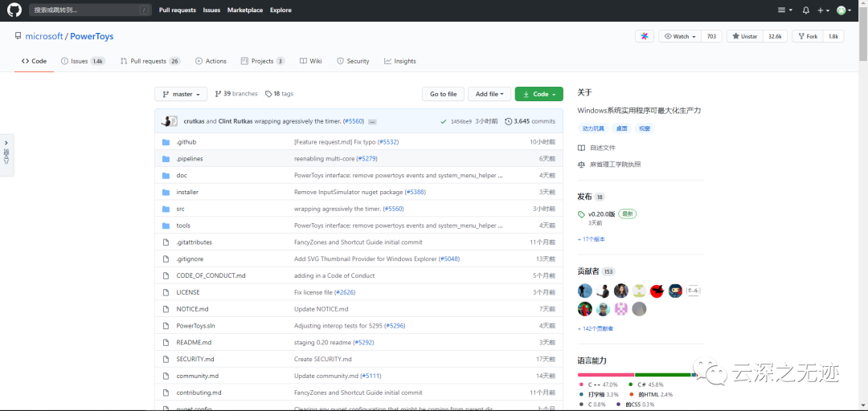The image size is (868, 411).
Task: Toggle Watch on the repository
Action: pyautogui.click(x=678, y=36)
